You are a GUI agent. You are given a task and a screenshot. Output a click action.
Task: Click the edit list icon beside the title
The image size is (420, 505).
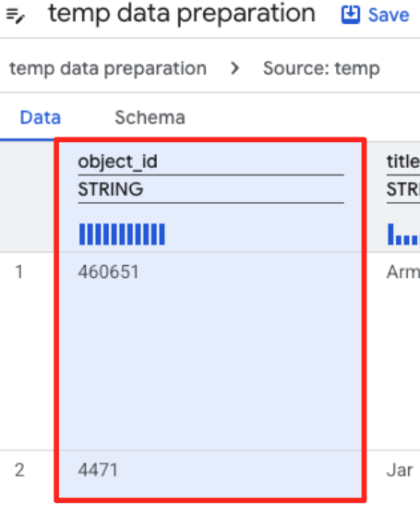pyautogui.click(x=15, y=16)
